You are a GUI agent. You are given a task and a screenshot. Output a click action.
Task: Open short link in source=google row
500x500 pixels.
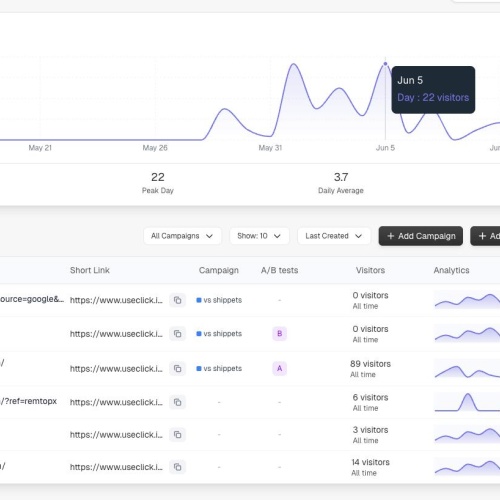(116, 300)
